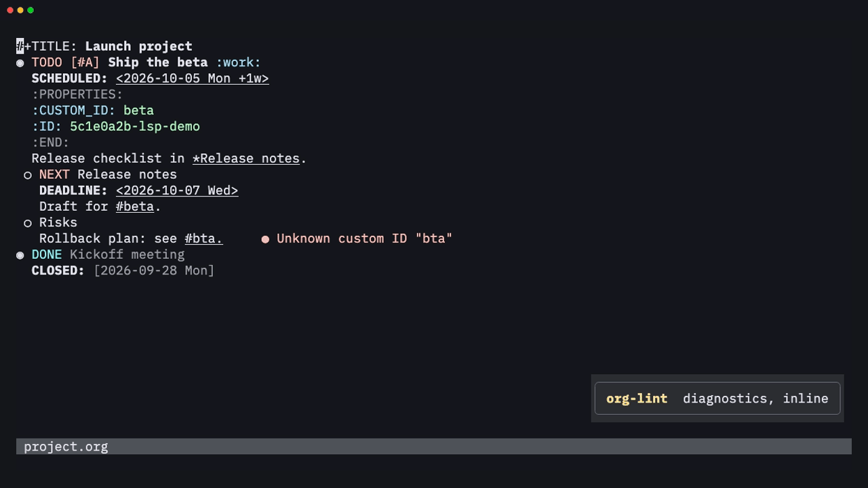Click "Draft for" body text
The width and height of the screenshot is (868, 488).
point(73,207)
